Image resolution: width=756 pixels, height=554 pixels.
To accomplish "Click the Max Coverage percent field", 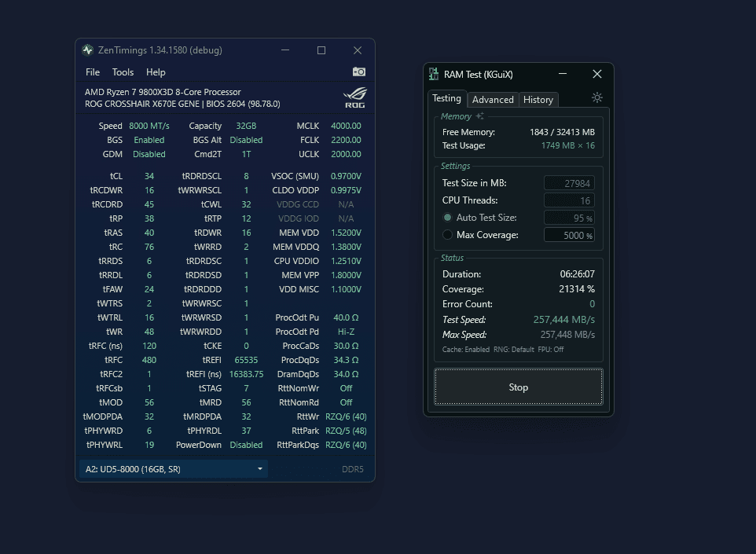I will (x=569, y=235).
